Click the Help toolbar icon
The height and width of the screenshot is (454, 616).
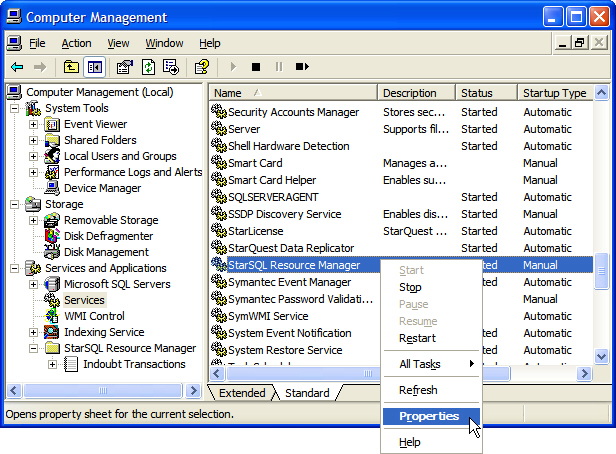[x=202, y=67]
